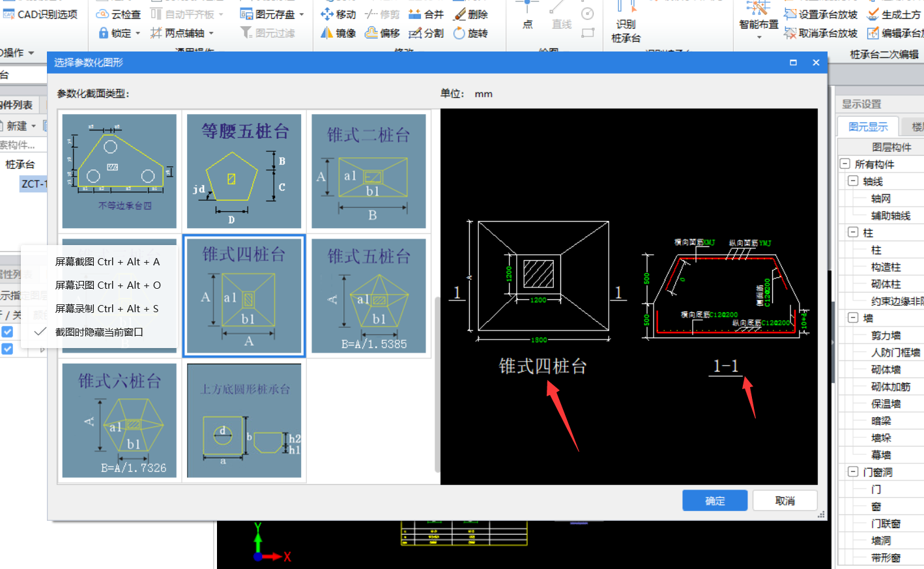Collapse the 柱 tree node
Viewport: 924px width, 569px height.
853,232
